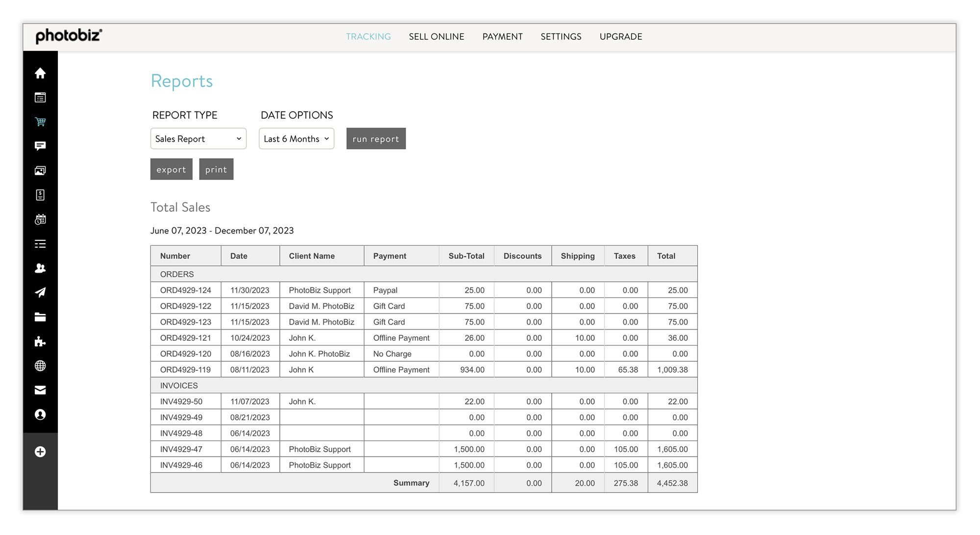This screenshot has width=980, height=535.
Task: Open the Home dashboard icon
Action: tap(41, 73)
